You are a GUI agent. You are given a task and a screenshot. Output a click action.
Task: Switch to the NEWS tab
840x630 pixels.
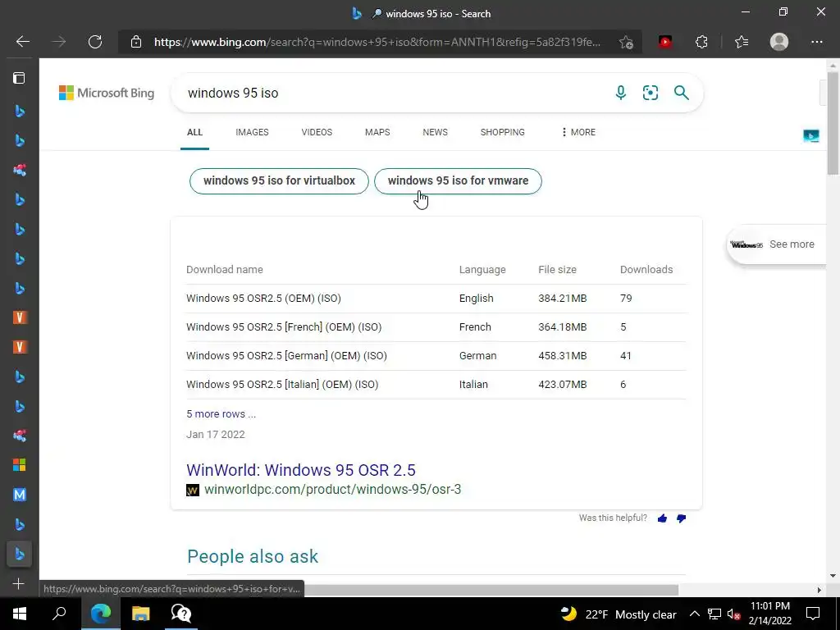435,132
